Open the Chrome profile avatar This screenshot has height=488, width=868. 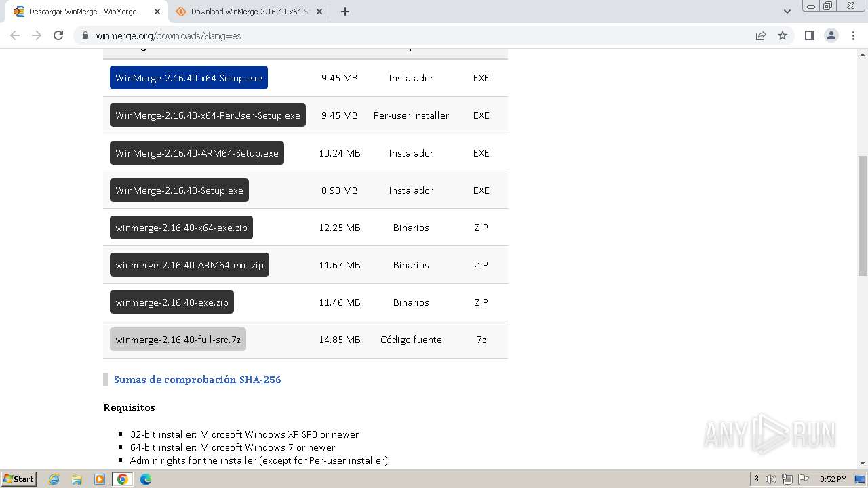[831, 35]
